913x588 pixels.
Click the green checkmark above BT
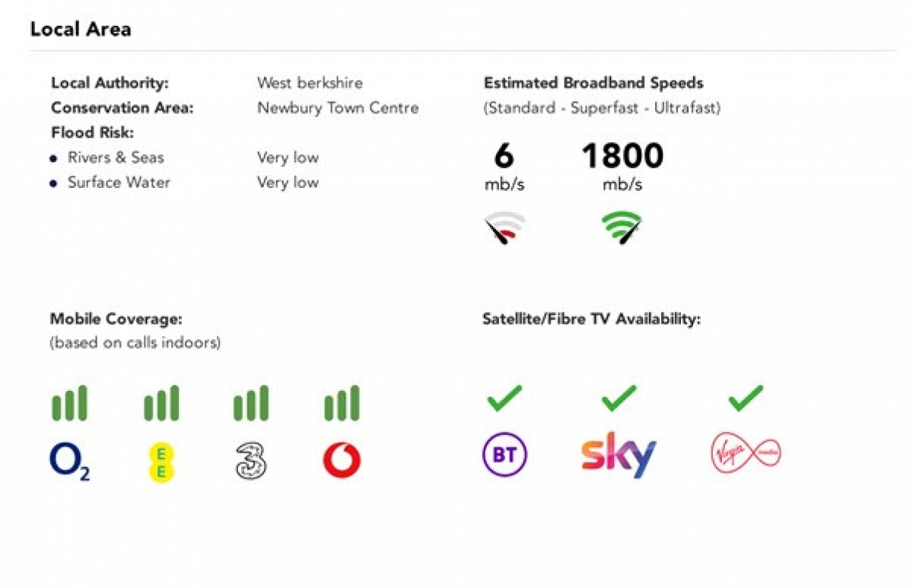coord(504,398)
